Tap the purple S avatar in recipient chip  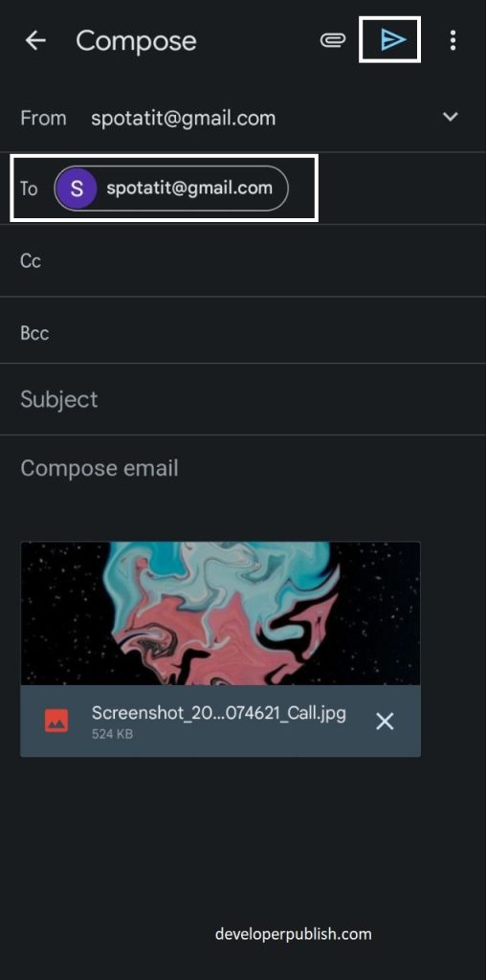pos(77,189)
